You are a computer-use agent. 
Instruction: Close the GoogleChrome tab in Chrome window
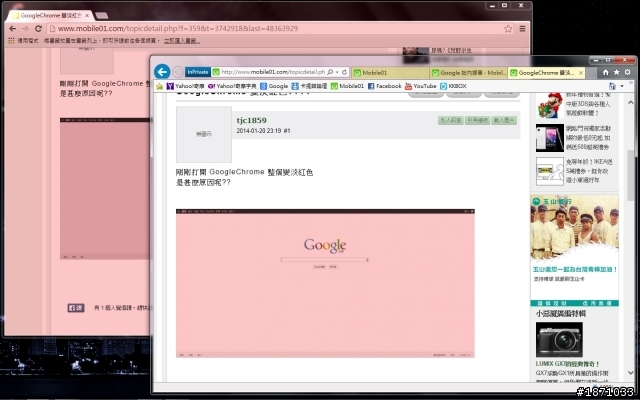[87, 16]
